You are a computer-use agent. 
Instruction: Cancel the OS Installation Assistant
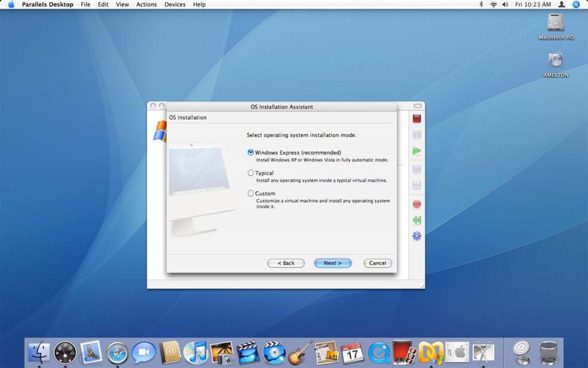point(378,263)
